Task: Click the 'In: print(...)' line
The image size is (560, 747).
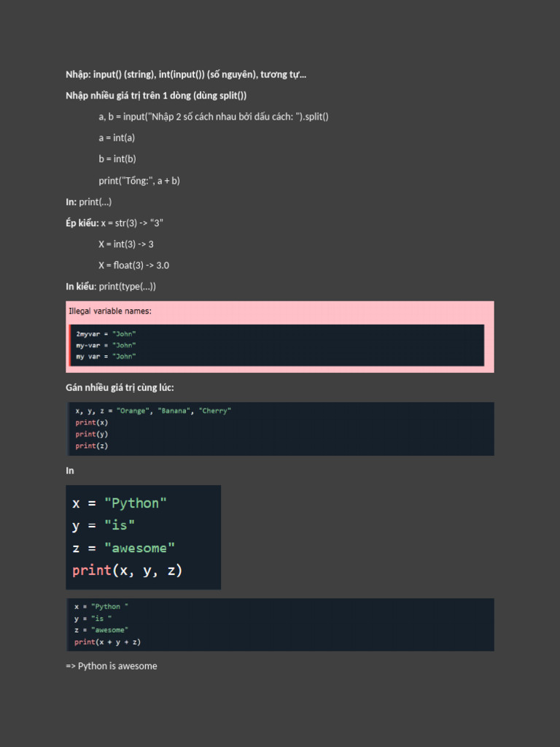Action: 88,201
